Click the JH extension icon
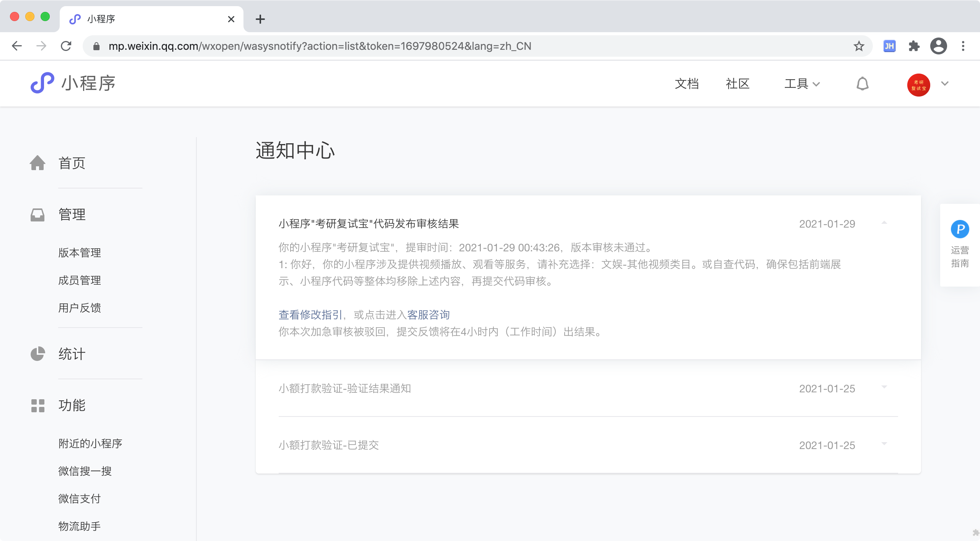This screenshot has height=541, width=980. pyautogui.click(x=889, y=46)
